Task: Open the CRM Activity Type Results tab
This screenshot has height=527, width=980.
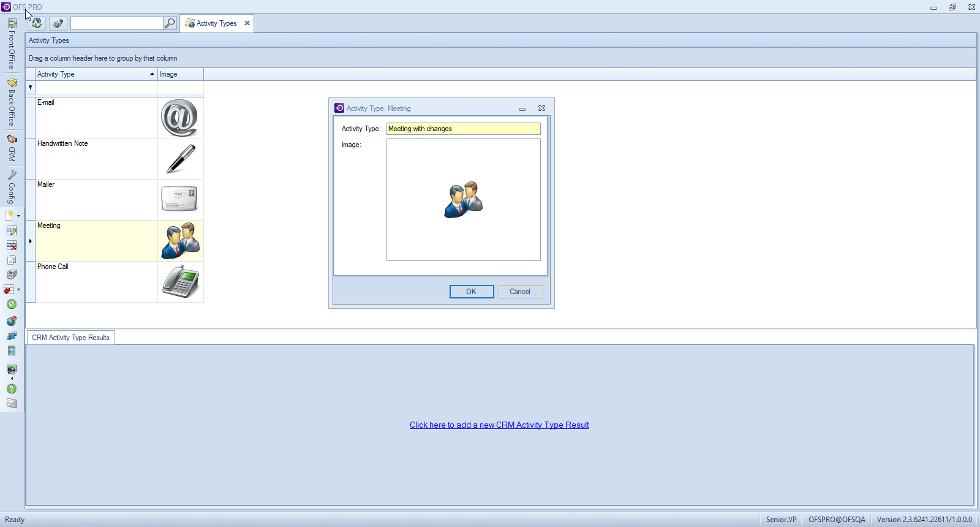Action: click(70, 338)
